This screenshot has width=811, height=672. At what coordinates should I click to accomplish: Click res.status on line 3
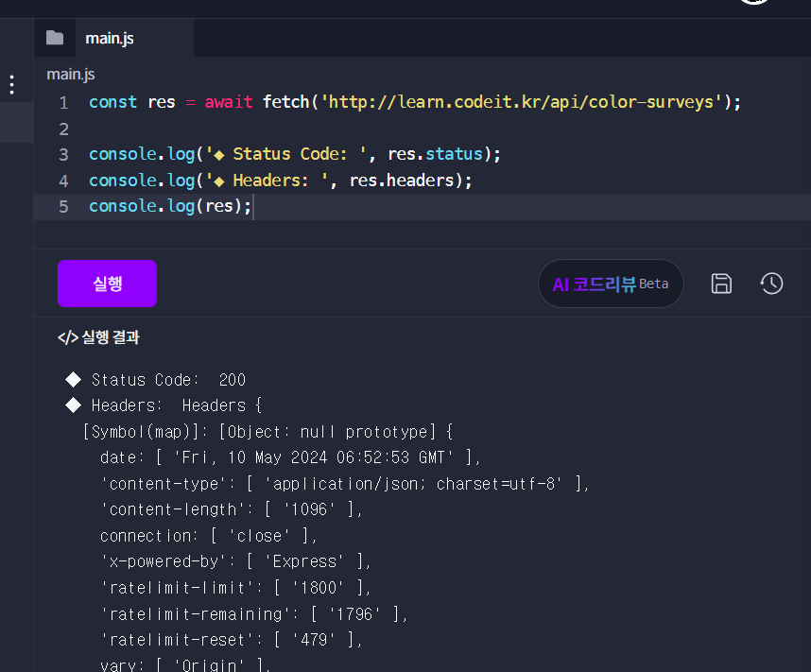pyautogui.click(x=435, y=154)
